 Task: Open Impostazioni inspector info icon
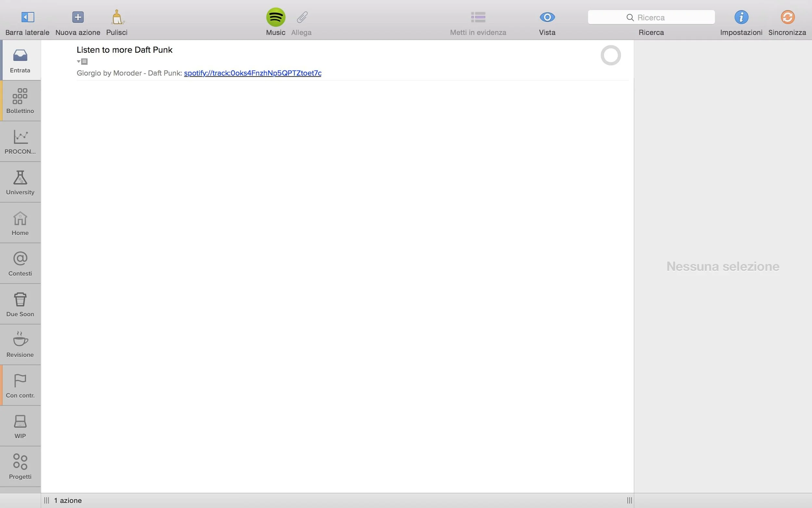pos(741,17)
